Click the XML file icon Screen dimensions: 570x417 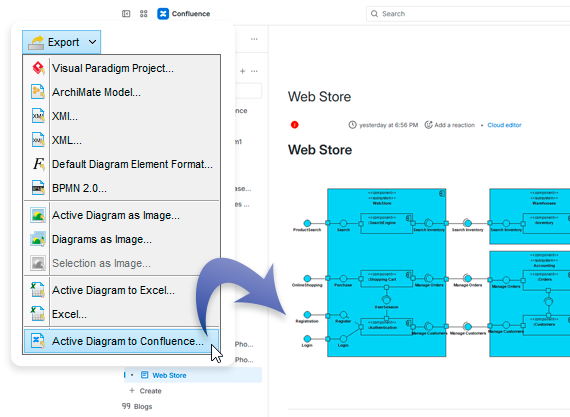tap(38, 140)
